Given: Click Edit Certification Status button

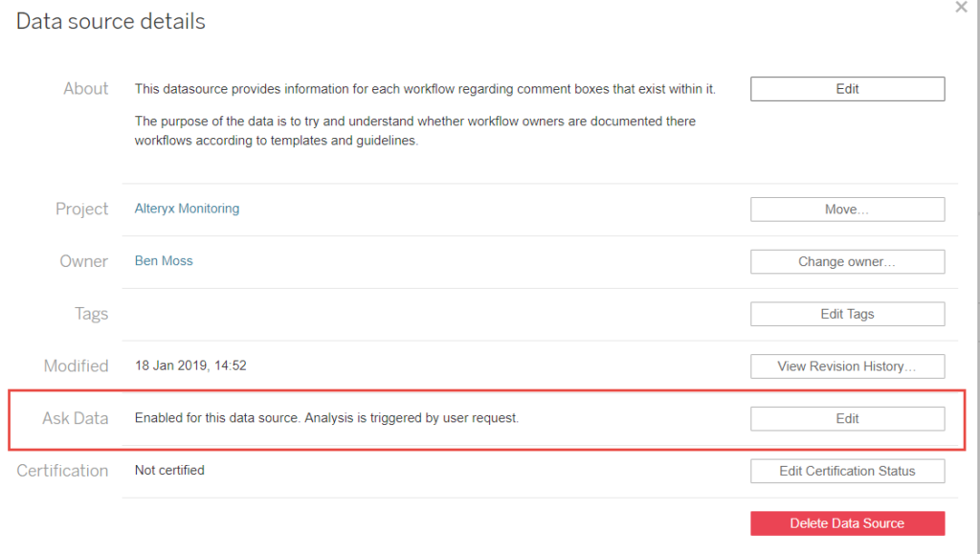Looking at the screenshot, I should [848, 471].
